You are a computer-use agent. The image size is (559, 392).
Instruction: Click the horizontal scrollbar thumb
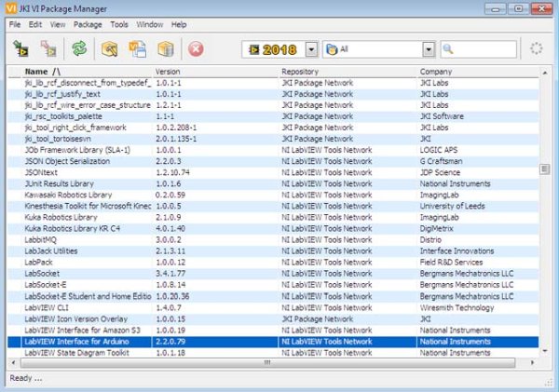(x=267, y=363)
